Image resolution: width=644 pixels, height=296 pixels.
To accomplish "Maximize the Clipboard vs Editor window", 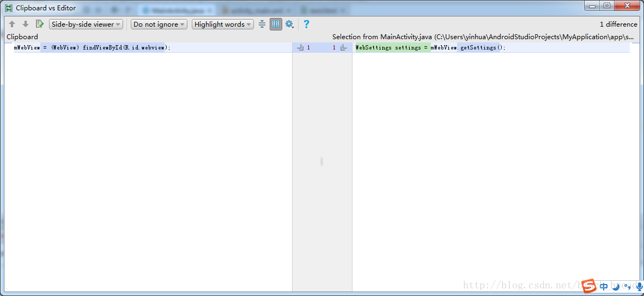I will pyautogui.click(x=606, y=6).
